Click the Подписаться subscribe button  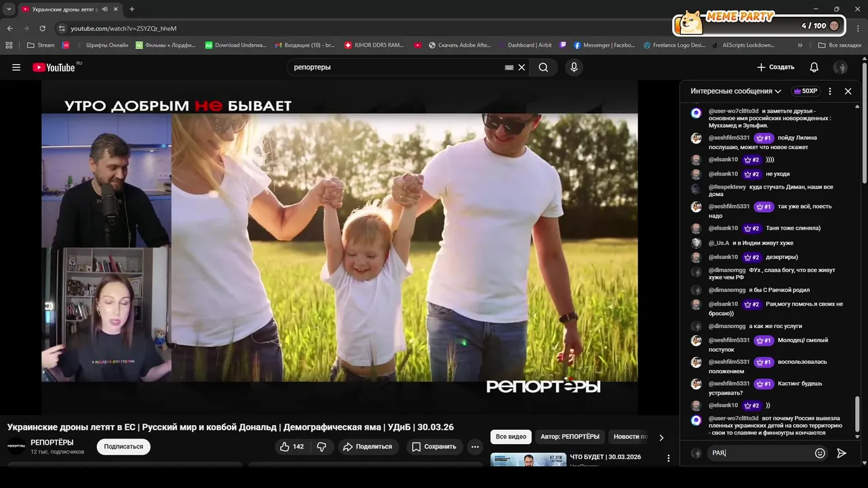click(123, 447)
